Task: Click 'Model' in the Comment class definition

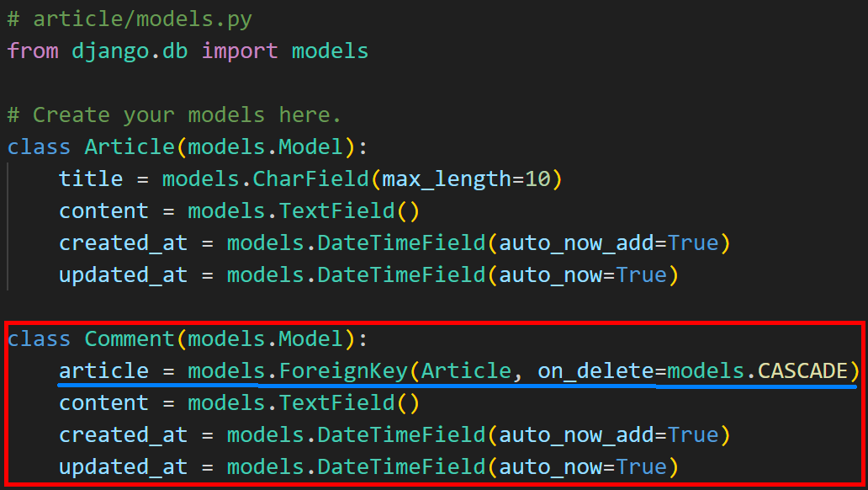Action: 310,339
